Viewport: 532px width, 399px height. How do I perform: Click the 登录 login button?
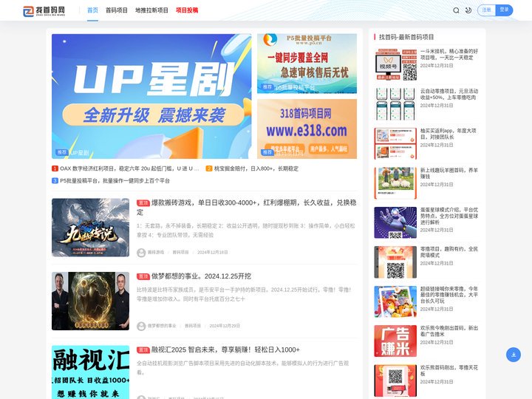coord(504,10)
